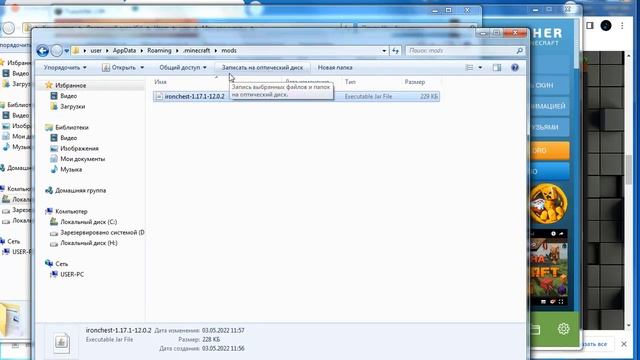Select 'Домашняя группа' in navigation pane
Image resolution: width=640 pixels, height=360 pixels.
[x=80, y=191]
